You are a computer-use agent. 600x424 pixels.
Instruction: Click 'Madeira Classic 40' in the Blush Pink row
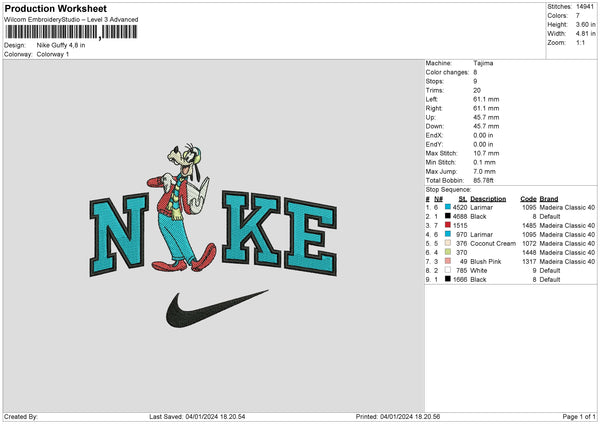coord(567,261)
